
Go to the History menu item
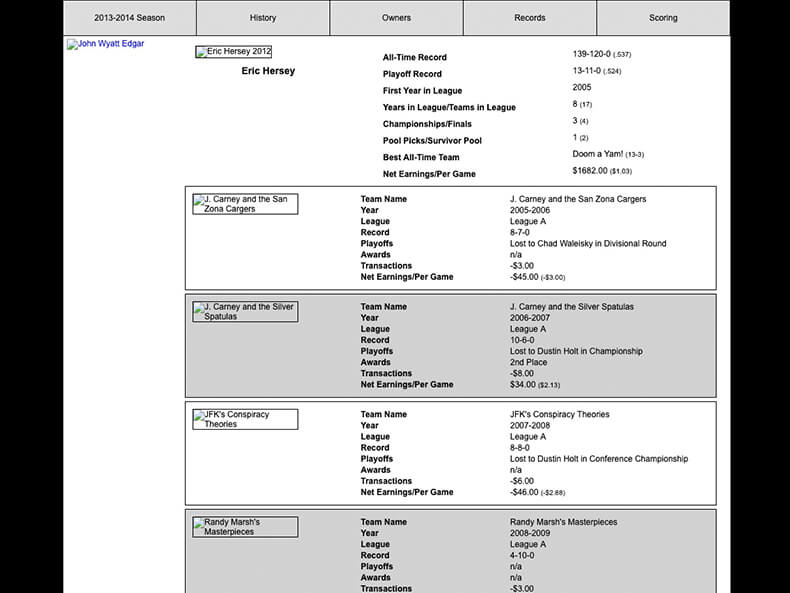263,18
